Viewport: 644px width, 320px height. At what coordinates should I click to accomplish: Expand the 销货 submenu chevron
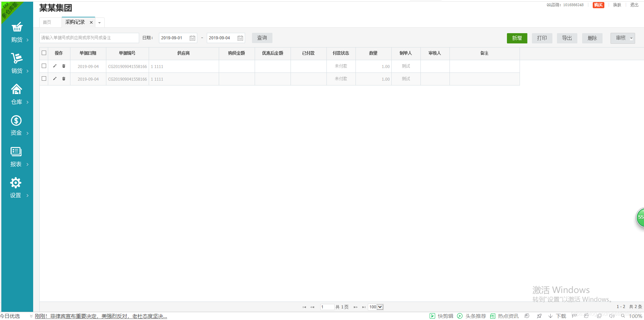point(27,71)
